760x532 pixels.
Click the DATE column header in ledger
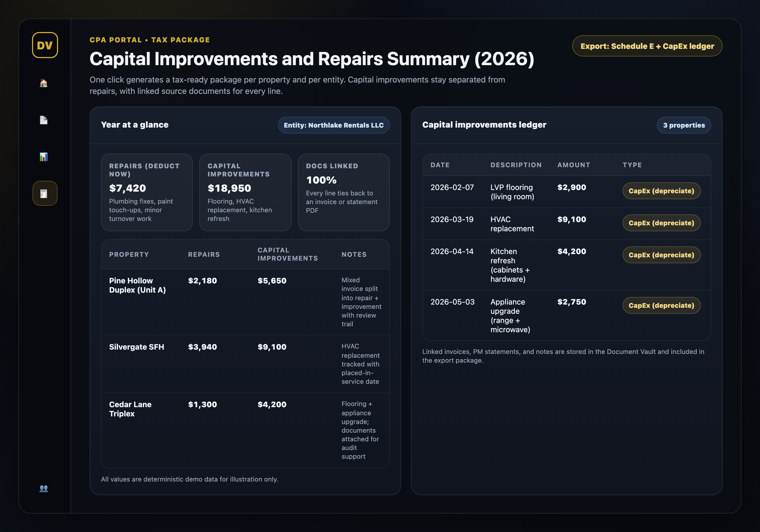(440, 165)
